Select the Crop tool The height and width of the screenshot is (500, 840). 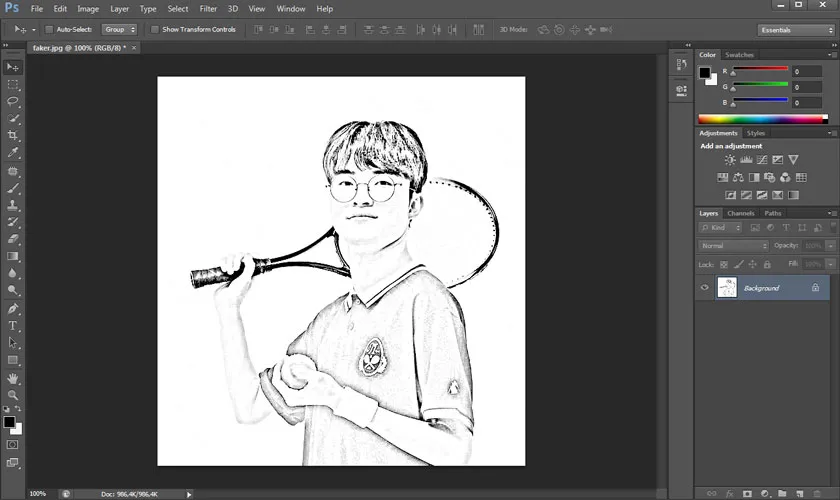13,136
